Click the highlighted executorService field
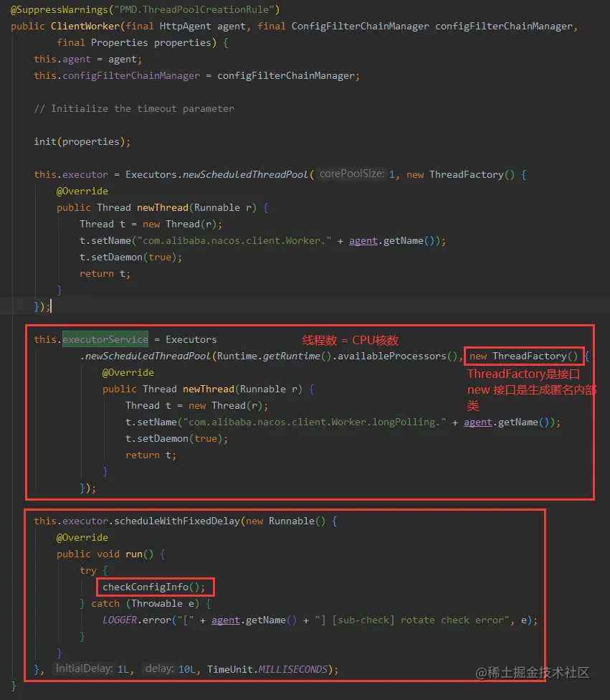The image size is (610, 700). click(105, 339)
